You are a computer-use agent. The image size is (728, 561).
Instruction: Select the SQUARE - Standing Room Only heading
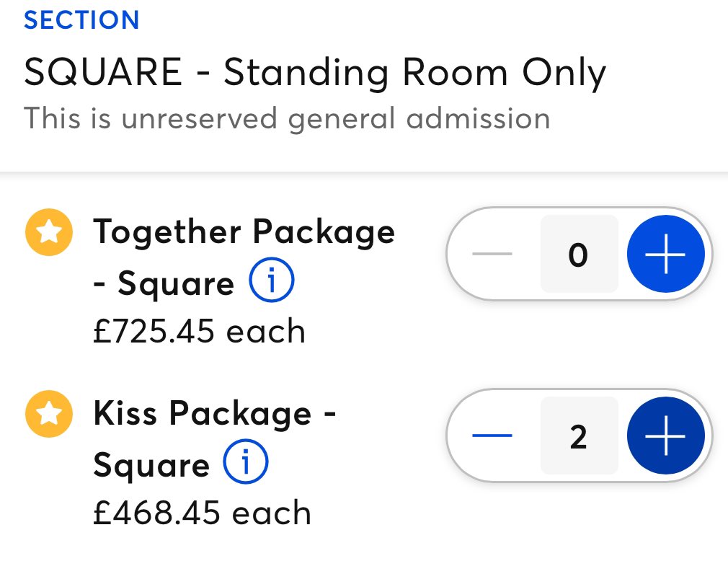point(314,71)
